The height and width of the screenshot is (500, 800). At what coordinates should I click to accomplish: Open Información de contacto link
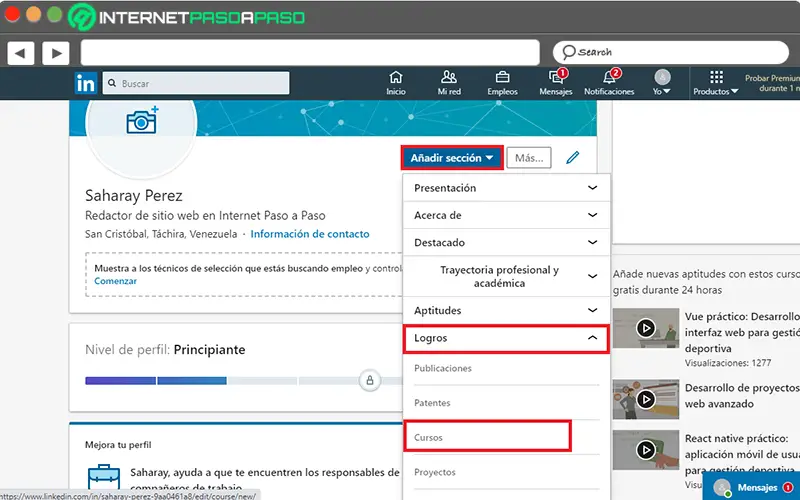tap(310, 234)
